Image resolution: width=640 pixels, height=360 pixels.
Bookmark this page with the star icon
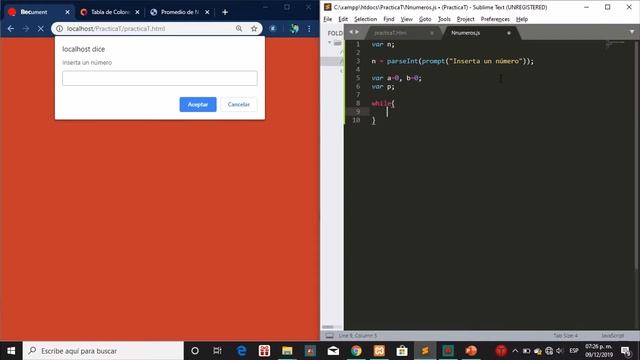254,29
